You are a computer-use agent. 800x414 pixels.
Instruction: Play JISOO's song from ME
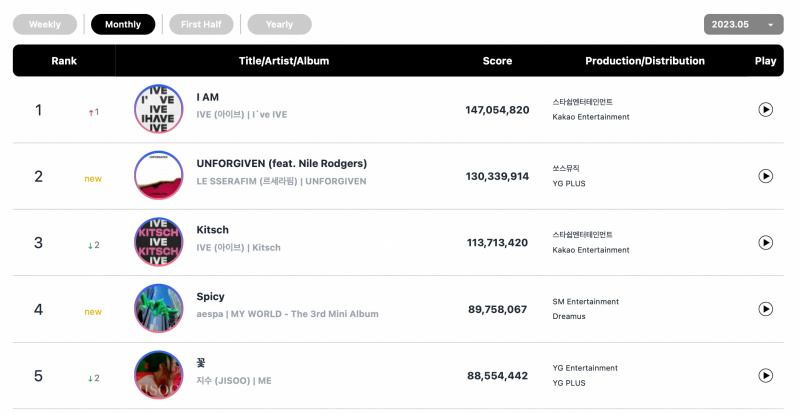click(765, 376)
